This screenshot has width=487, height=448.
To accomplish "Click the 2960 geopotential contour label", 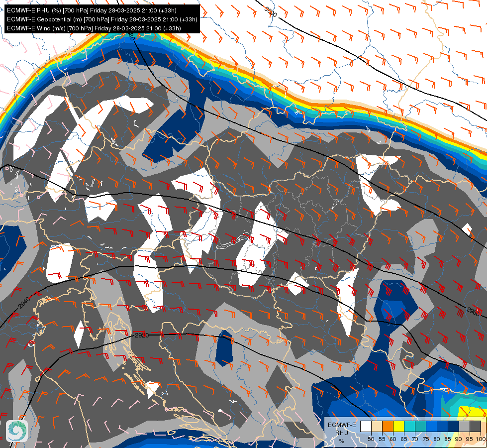I will [x=473, y=311].
